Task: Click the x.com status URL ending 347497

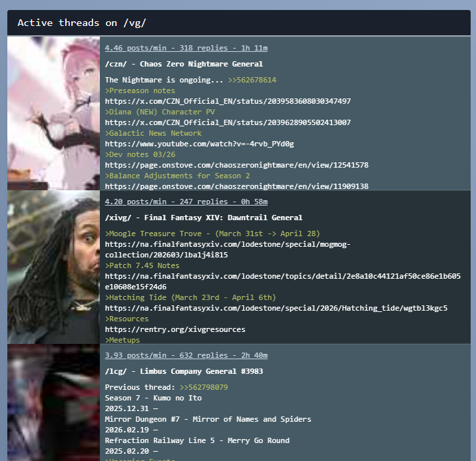Action: tap(228, 101)
